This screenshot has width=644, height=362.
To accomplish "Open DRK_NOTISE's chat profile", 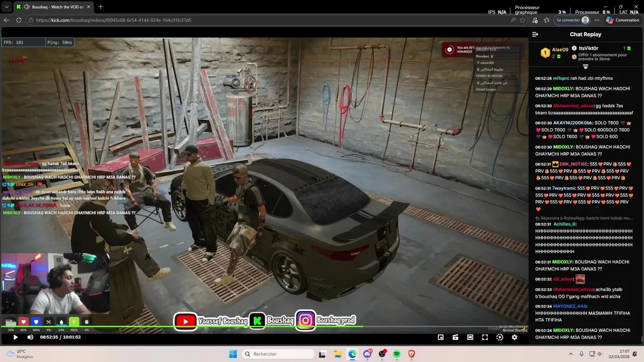I will click(x=574, y=164).
